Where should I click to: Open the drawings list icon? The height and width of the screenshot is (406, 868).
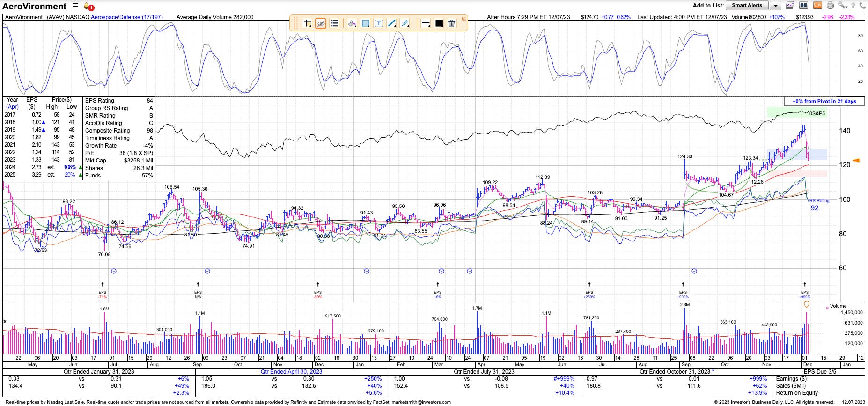[334, 23]
